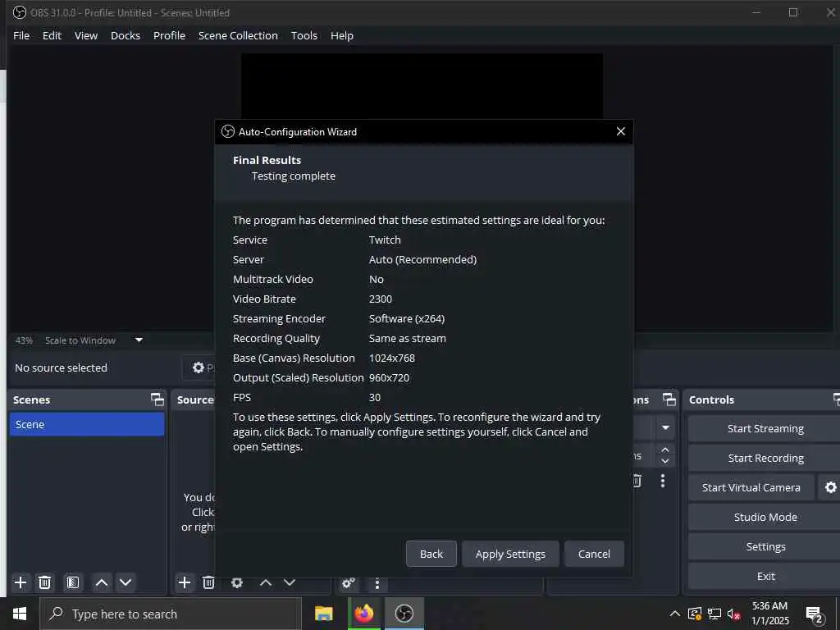Click the Windows taskbar search box

[x=171, y=614]
